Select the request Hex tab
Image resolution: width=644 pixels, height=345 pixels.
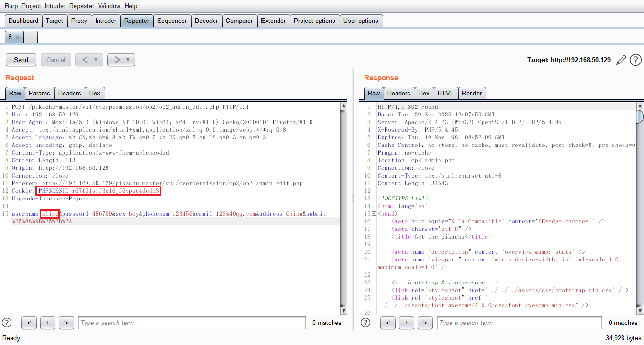95,93
